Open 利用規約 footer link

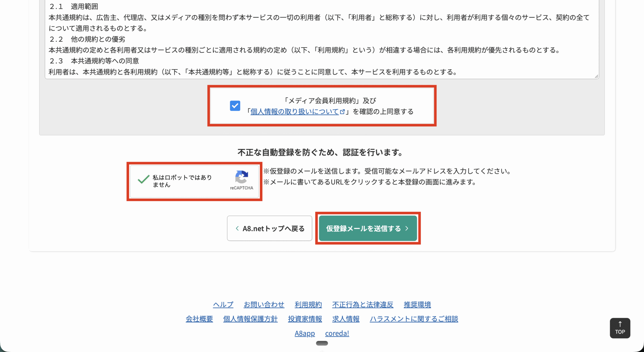click(308, 305)
